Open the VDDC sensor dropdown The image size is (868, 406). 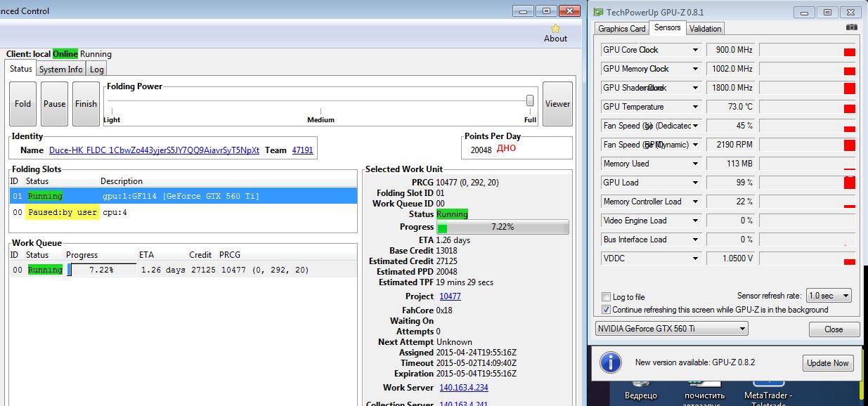pos(695,258)
